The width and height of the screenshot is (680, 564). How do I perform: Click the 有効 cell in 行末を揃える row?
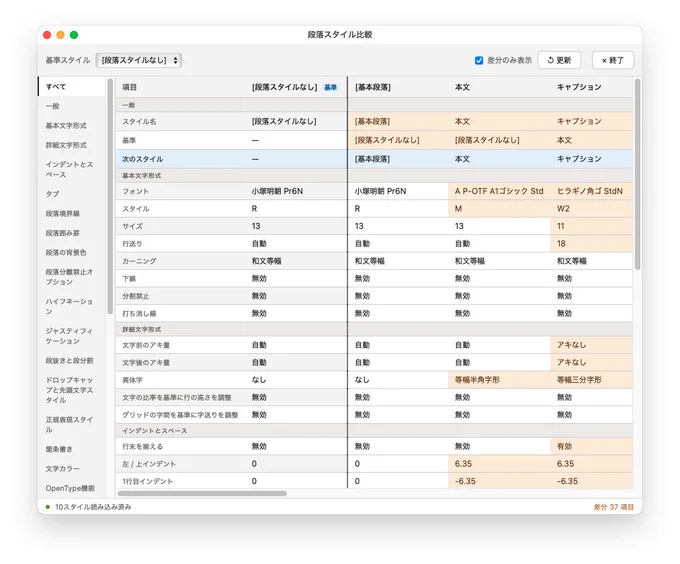591,446
